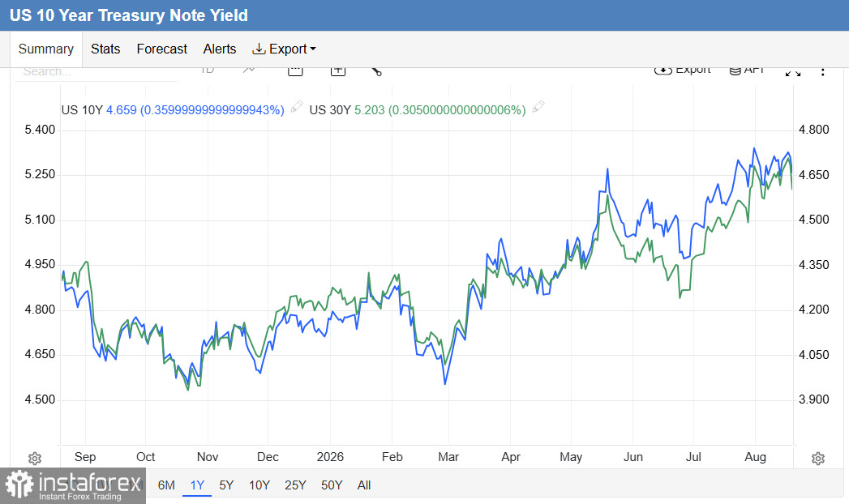
Task: Select the 6M time range
Action: point(166,485)
